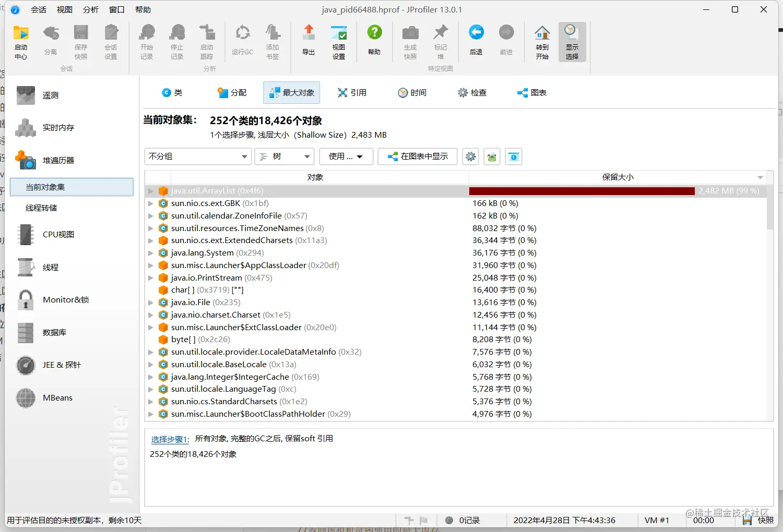Click the 停止记录 stop recording icon

click(x=177, y=42)
